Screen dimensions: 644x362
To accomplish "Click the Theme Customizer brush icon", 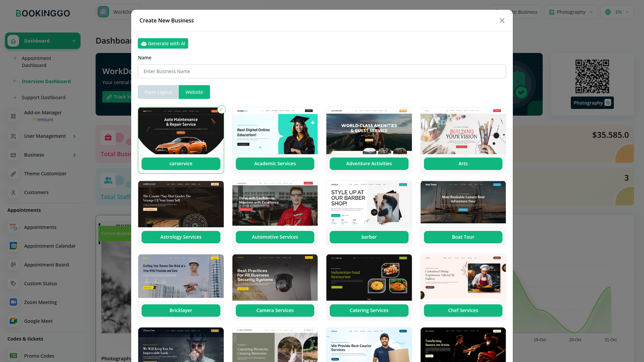I will pyautogui.click(x=13, y=174).
